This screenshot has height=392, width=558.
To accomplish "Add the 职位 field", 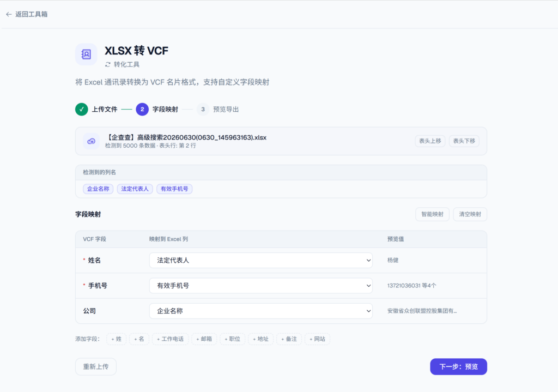I will 232,339.
